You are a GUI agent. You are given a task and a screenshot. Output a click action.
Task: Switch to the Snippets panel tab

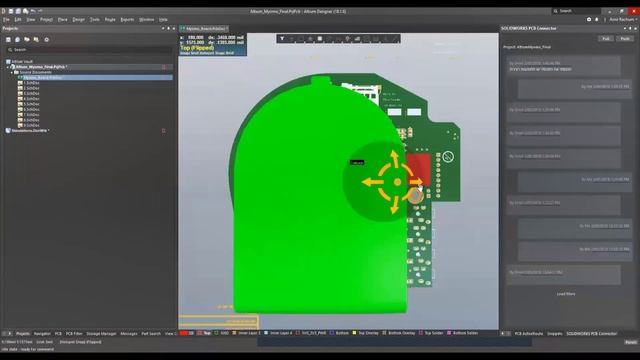click(554, 333)
